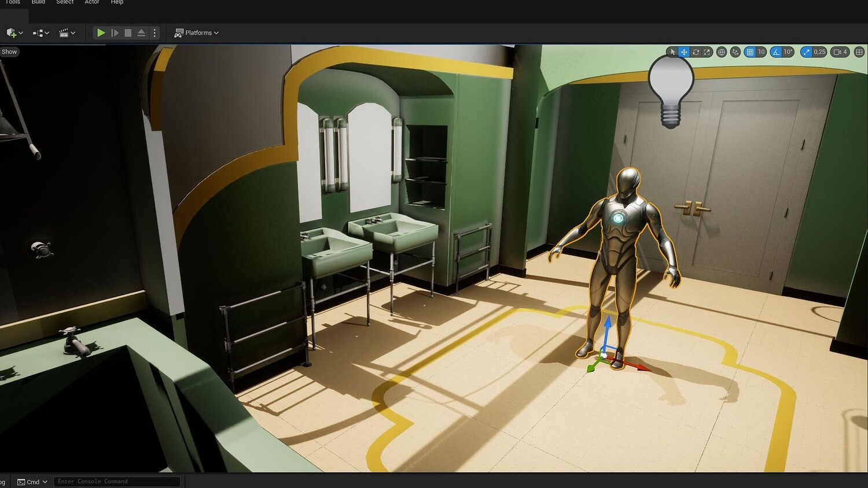Open the Help menu

click(x=117, y=2)
